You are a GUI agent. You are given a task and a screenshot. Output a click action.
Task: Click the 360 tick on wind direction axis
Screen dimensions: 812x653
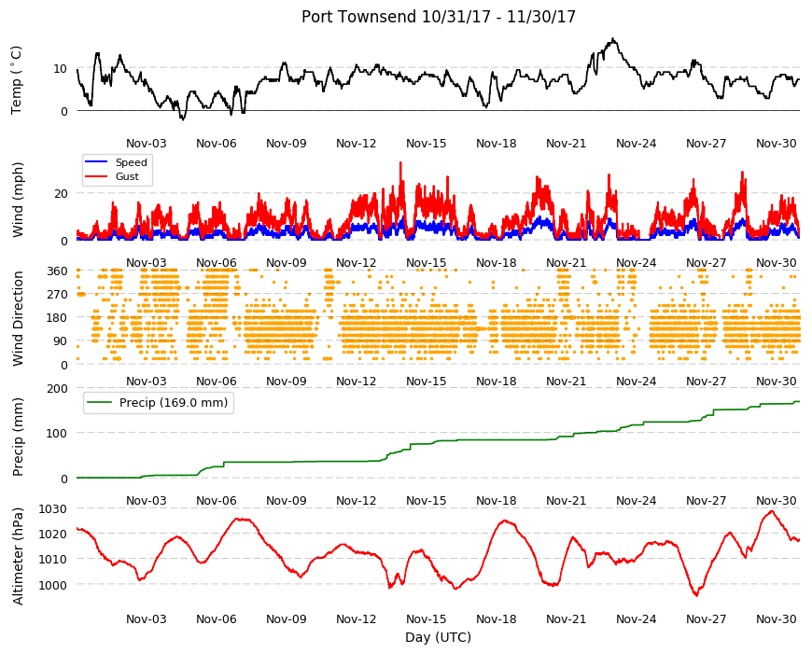point(58,271)
